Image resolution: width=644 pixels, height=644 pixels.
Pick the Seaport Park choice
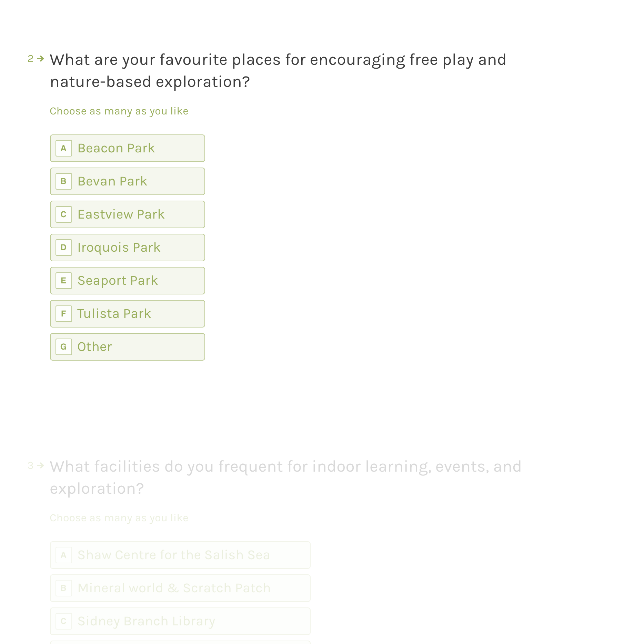tap(128, 281)
